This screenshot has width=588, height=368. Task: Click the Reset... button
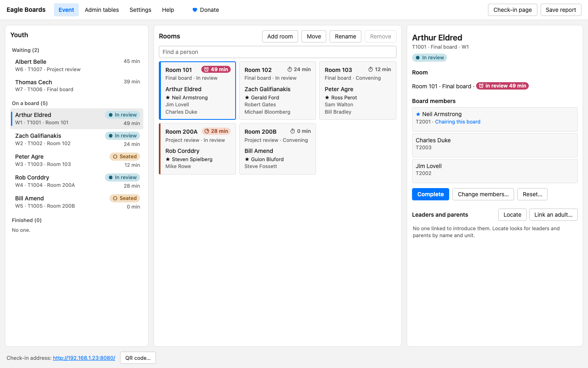(532, 194)
